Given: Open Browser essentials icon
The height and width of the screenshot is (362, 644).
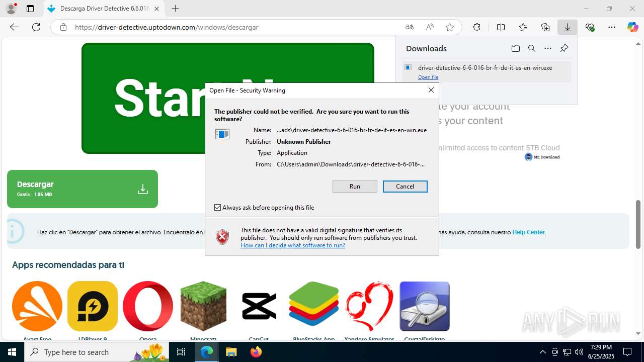Looking at the screenshot, I should pyautogui.click(x=590, y=27).
